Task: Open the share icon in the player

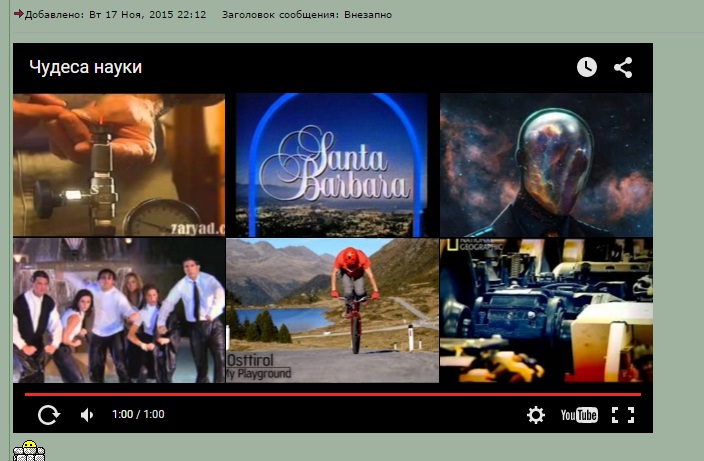Action: coord(623,67)
